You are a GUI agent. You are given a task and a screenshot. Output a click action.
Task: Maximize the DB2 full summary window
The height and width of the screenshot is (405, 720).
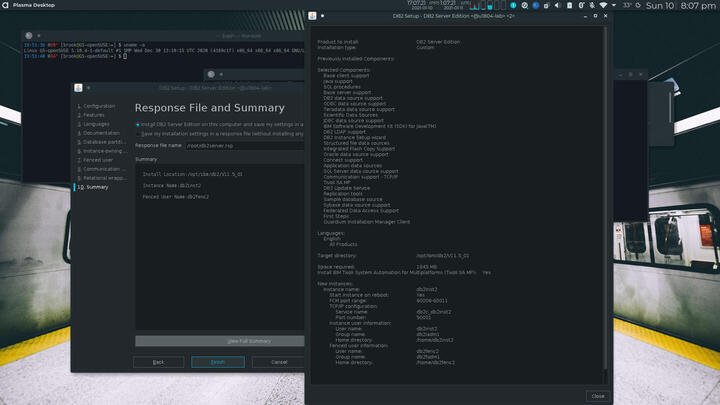[596, 16]
